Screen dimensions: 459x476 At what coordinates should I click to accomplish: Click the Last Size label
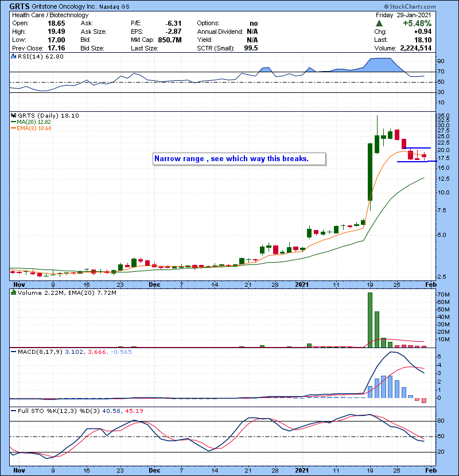[144, 48]
